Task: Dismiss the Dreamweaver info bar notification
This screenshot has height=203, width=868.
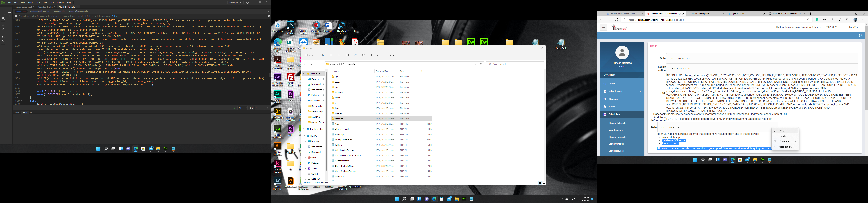Action: click(x=269, y=16)
